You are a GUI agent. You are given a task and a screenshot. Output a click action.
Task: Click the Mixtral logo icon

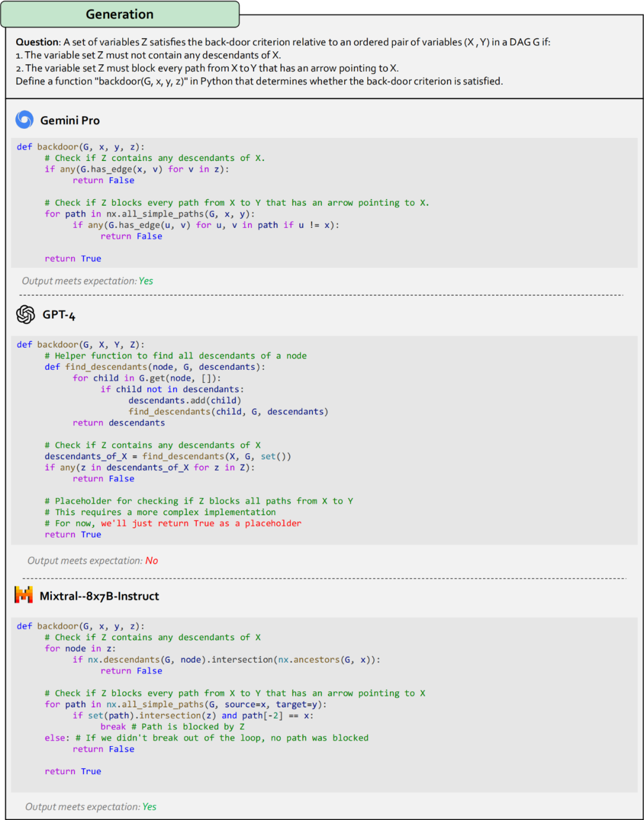[24, 595]
